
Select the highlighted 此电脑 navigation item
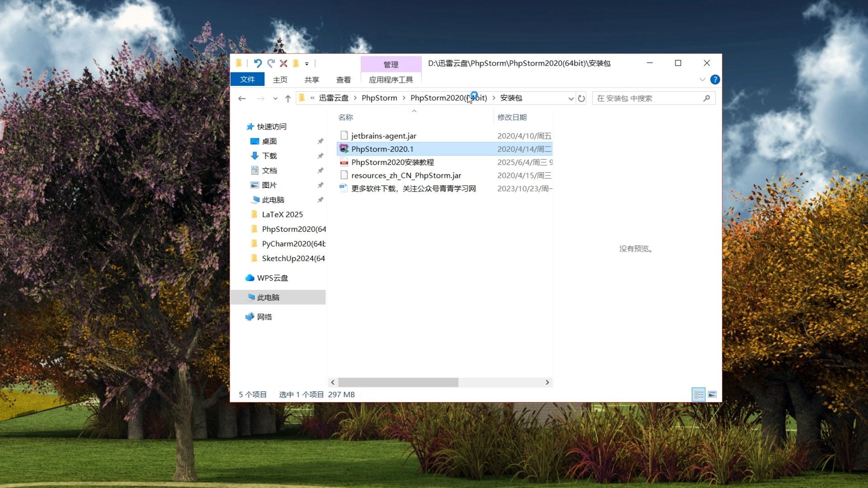click(278, 297)
